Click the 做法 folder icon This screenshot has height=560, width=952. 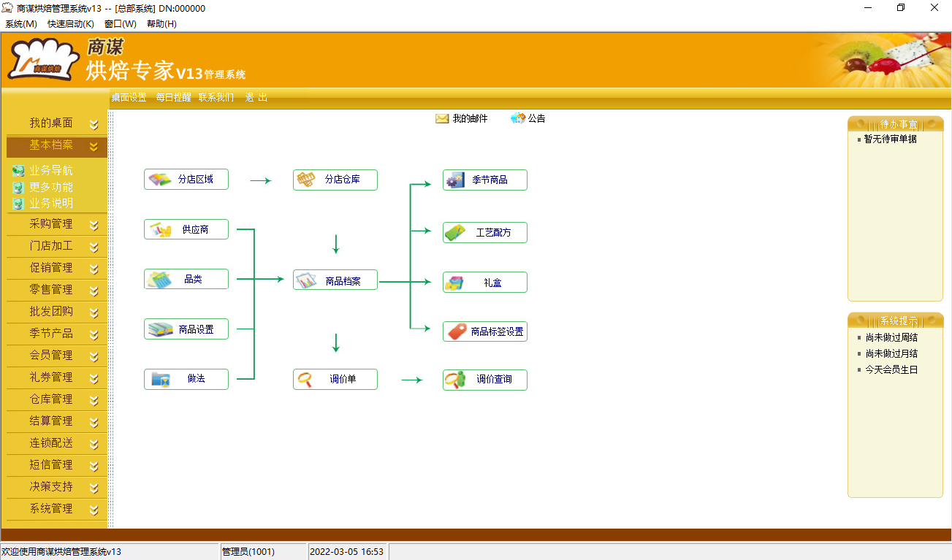pyautogui.click(x=161, y=379)
